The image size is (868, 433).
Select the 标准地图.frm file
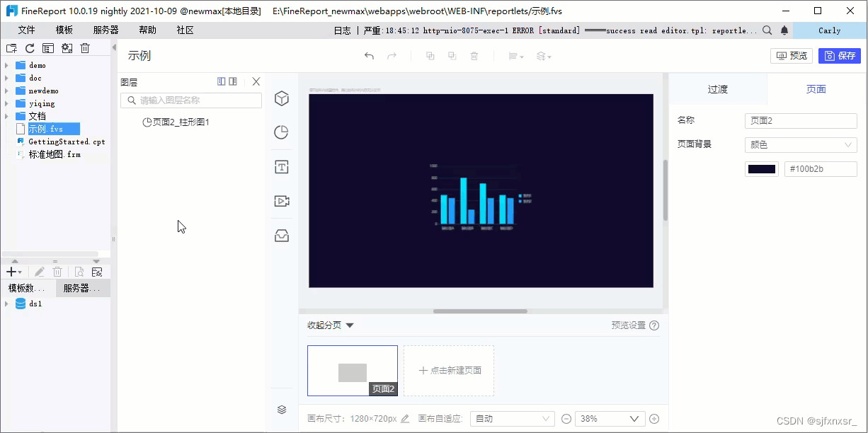(x=48, y=154)
